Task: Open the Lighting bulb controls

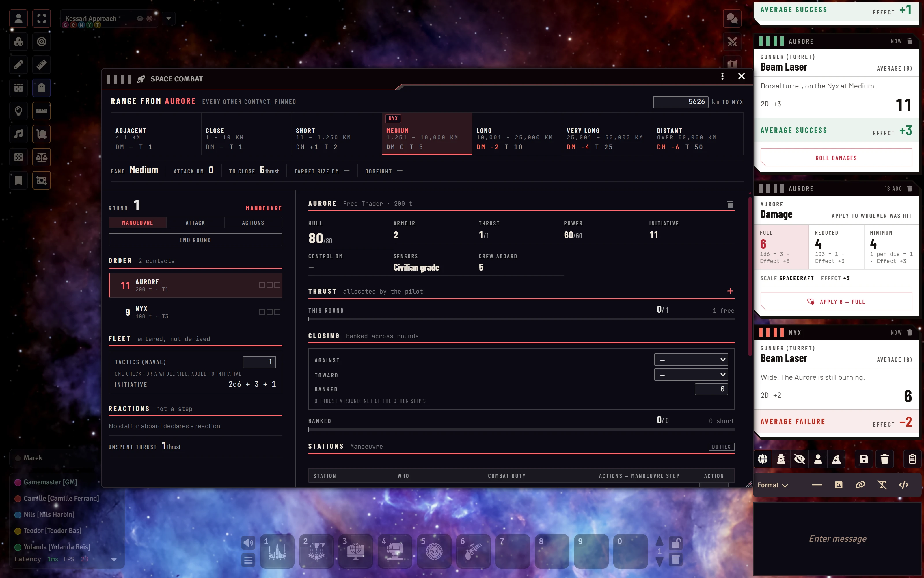Action: coord(18,111)
